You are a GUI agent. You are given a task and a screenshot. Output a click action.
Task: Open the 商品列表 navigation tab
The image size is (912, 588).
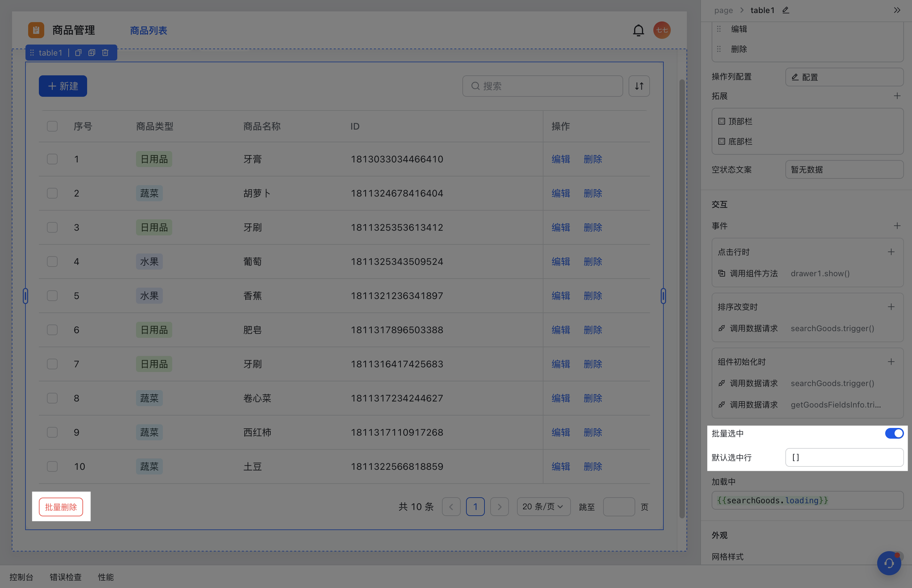pyautogui.click(x=149, y=30)
